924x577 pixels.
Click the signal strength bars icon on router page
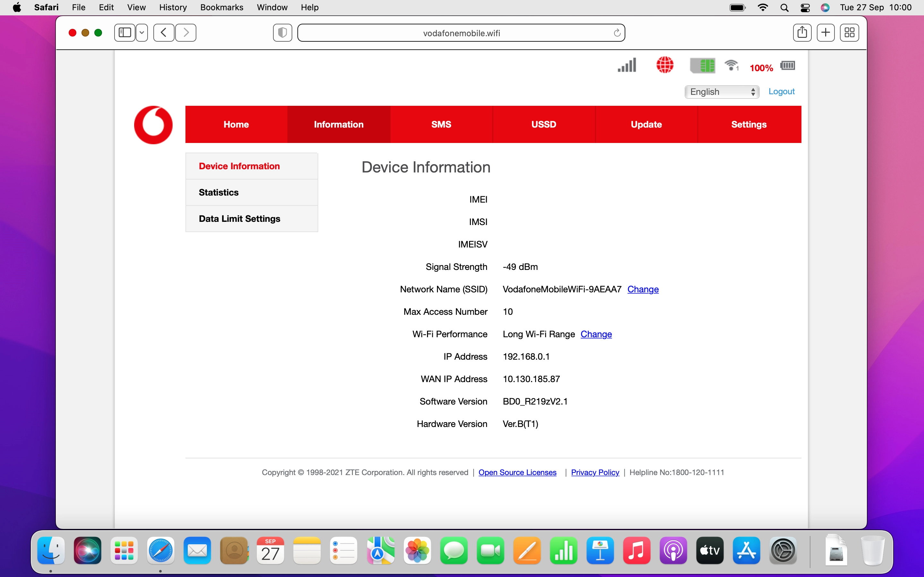point(626,65)
